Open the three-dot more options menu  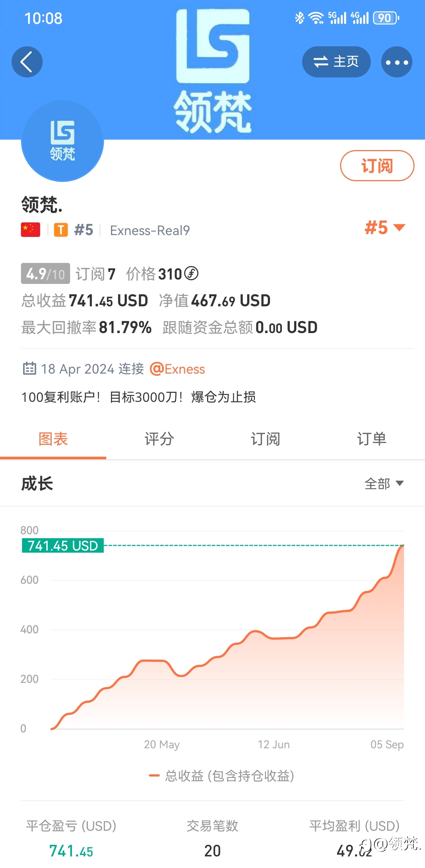click(x=397, y=62)
